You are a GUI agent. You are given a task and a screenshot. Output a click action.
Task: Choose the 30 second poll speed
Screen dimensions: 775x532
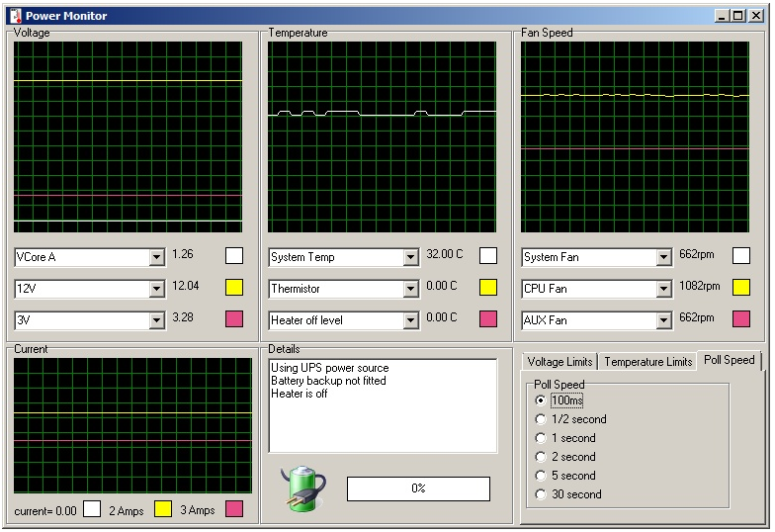pos(540,494)
